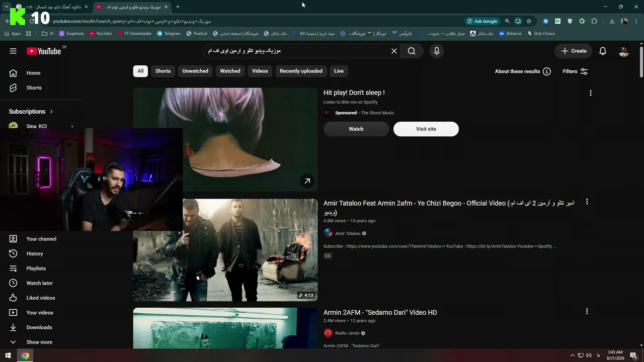Click the YouTube logo
Screen dimensions: 644x362
coord(44,51)
